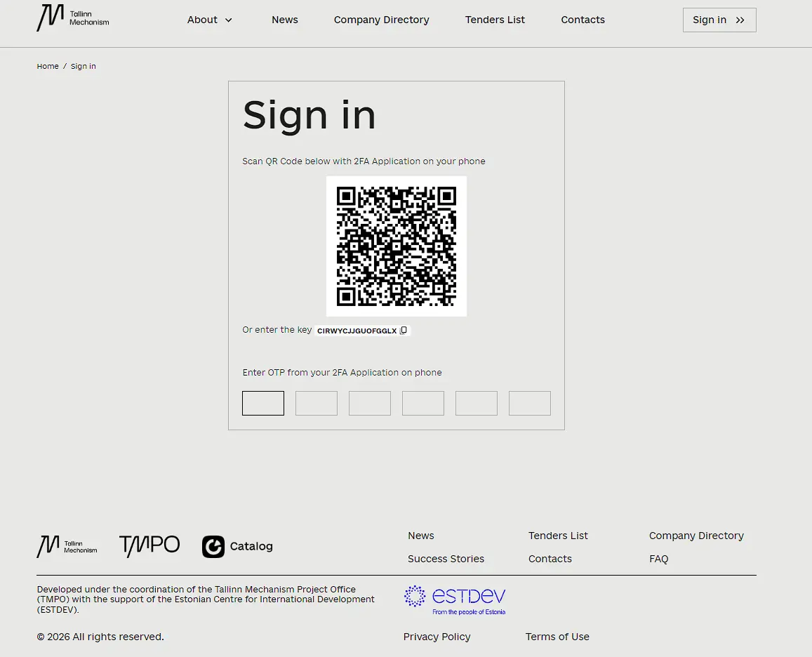Go to Home via breadcrumb
The width and height of the screenshot is (812, 657).
tap(48, 66)
